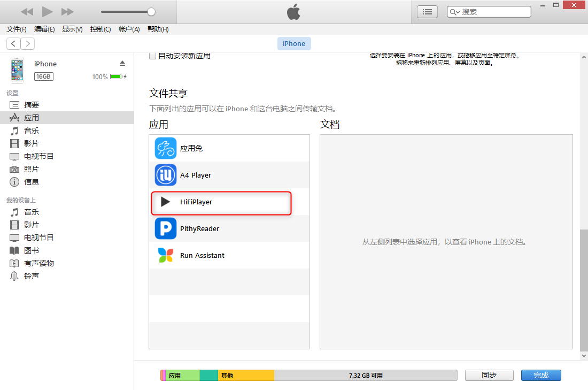
Task: Select PithyReader app in list
Action: [229, 228]
